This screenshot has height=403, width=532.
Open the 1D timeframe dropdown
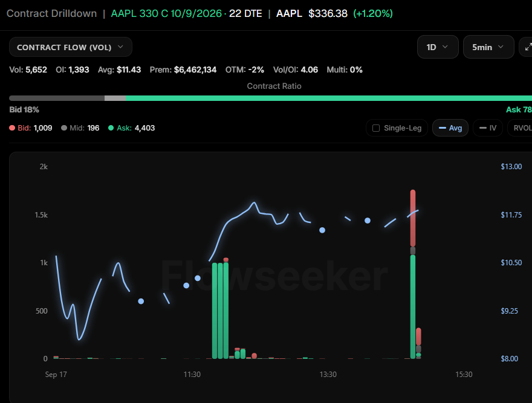(438, 47)
